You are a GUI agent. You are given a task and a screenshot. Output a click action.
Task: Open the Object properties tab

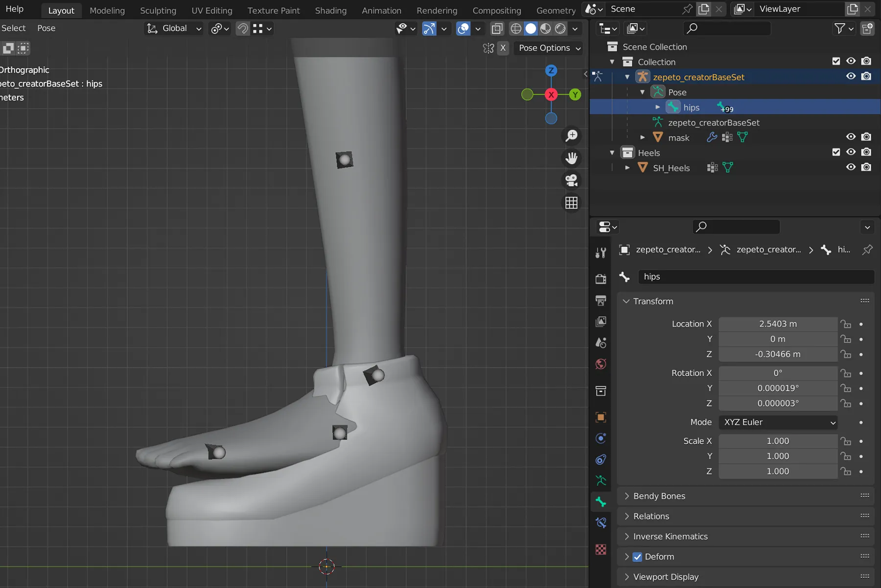601,417
